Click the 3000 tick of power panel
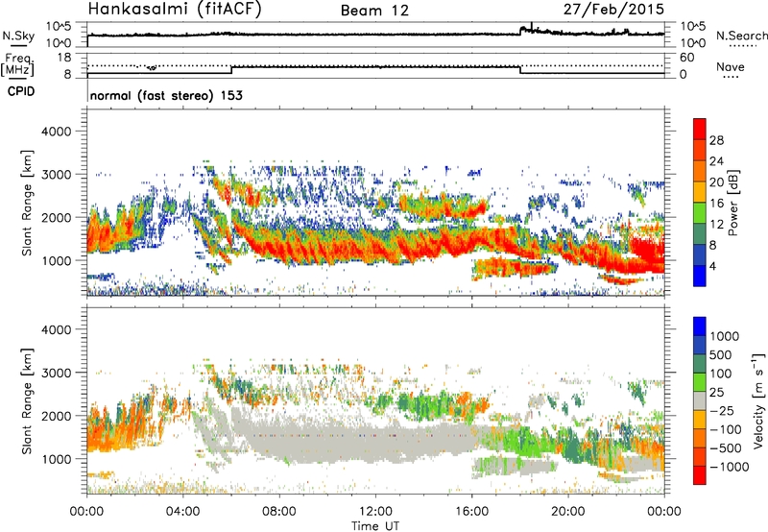768x532 pixels. (x=57, y=175)
